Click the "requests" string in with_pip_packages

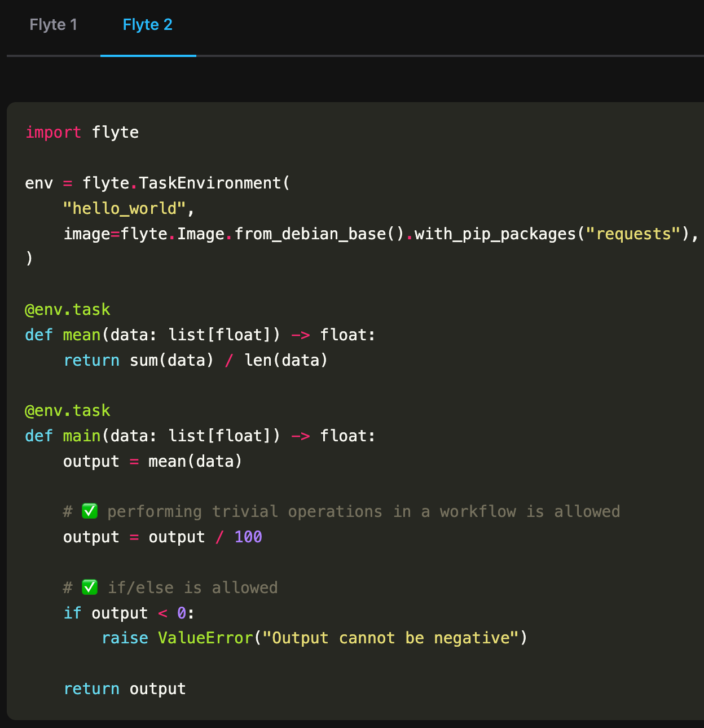coord(633,234)
